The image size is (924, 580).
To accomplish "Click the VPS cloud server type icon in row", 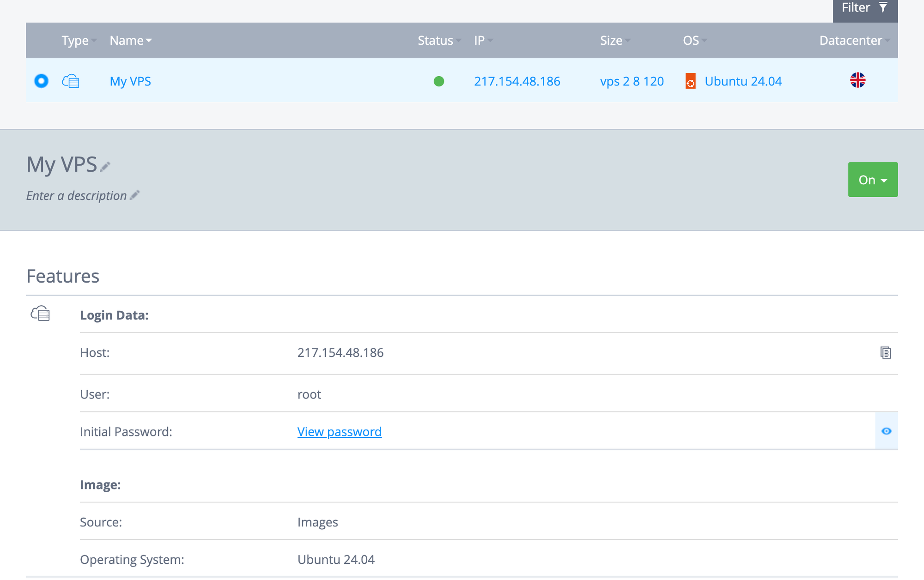I will (x=71, y=81).
